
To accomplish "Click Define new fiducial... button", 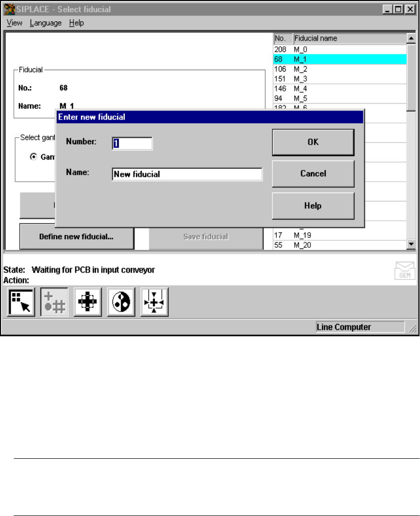I will pos(76,237).
